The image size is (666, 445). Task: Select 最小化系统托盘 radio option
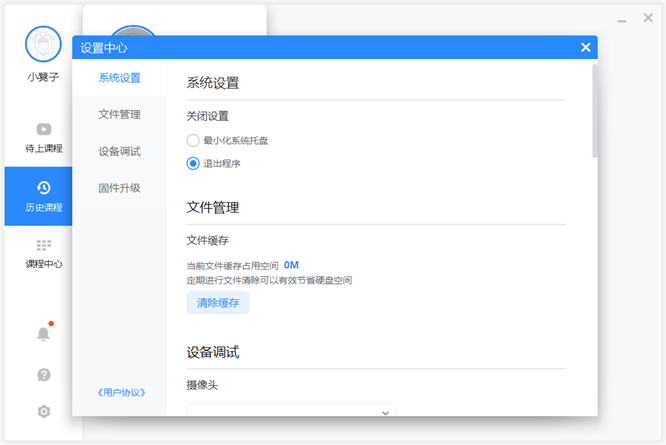pyautogui.click(x=193, y=141)
